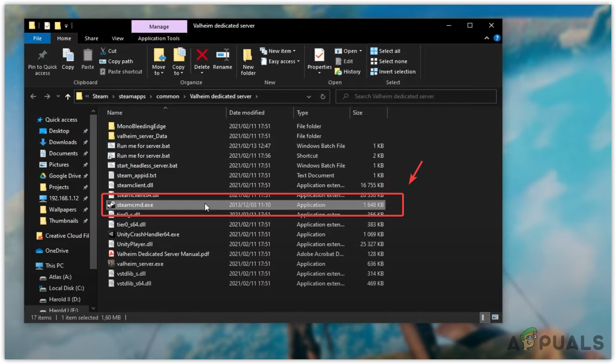Click the Pin to Quick access icon

pyautogui.click(x=42, y=56)
